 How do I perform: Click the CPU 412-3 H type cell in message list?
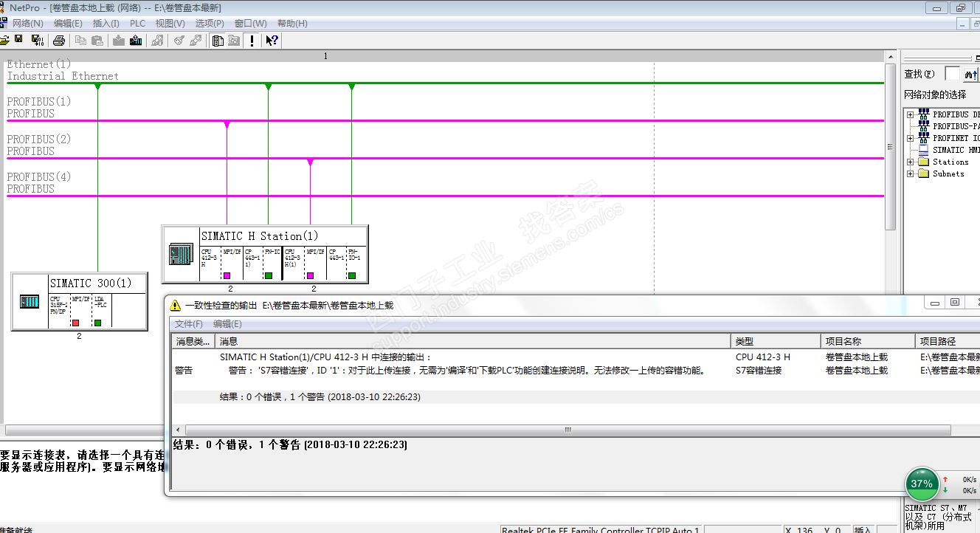click(x=763, y=357)
